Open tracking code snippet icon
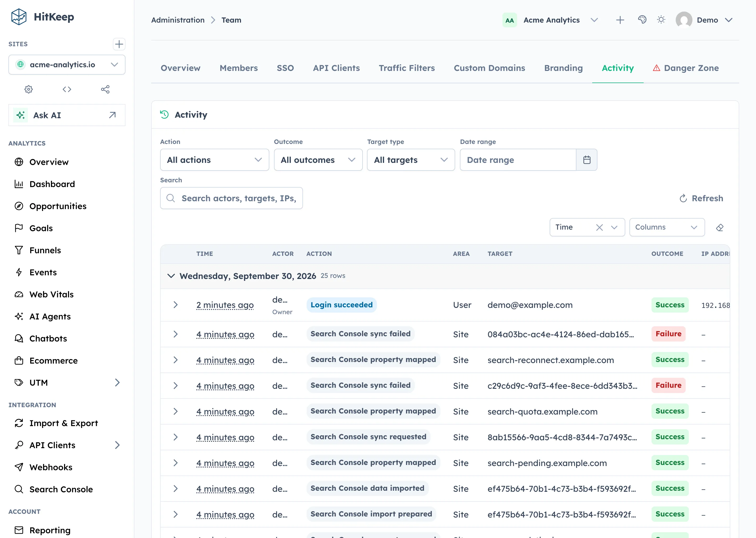The width and height of the screenshot is (756, 538). pos(67,89)
